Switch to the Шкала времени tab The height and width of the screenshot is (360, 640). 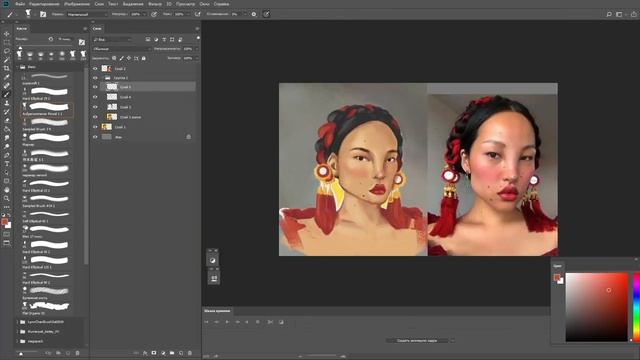point(217,311)
